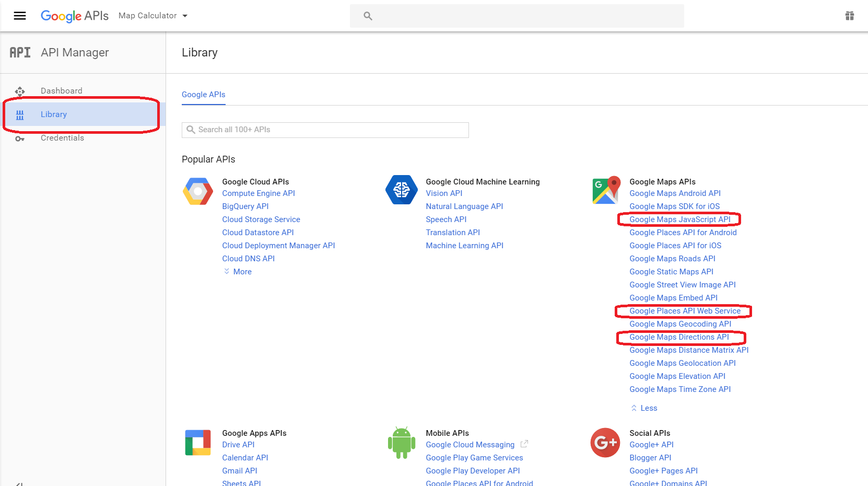Click the API Manager logo icon
Screen dimensions: 868x486
[20, 52]
